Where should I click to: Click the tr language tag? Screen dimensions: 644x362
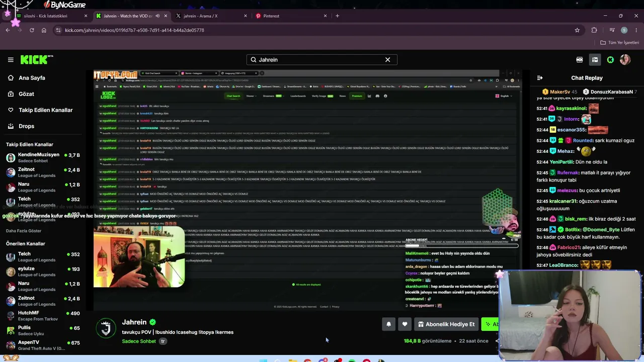point(163,341)
